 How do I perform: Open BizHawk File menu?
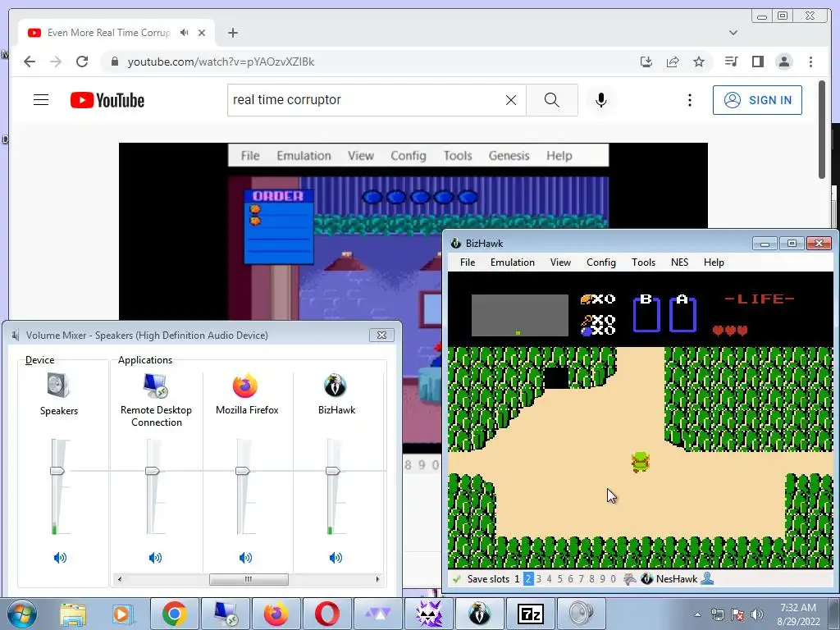point(467,262)
